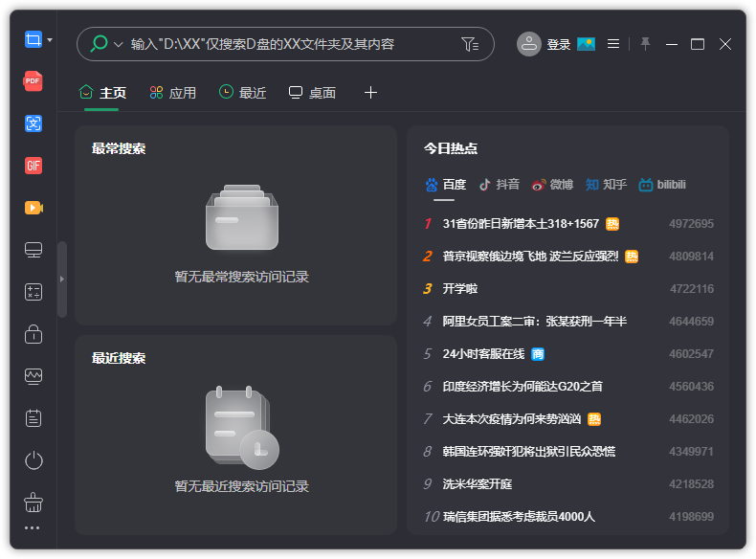Expand the collapsed sidebar handle
Image resolution: width=756 pixels, height=559 pixels.
click(x=62, y=279)
